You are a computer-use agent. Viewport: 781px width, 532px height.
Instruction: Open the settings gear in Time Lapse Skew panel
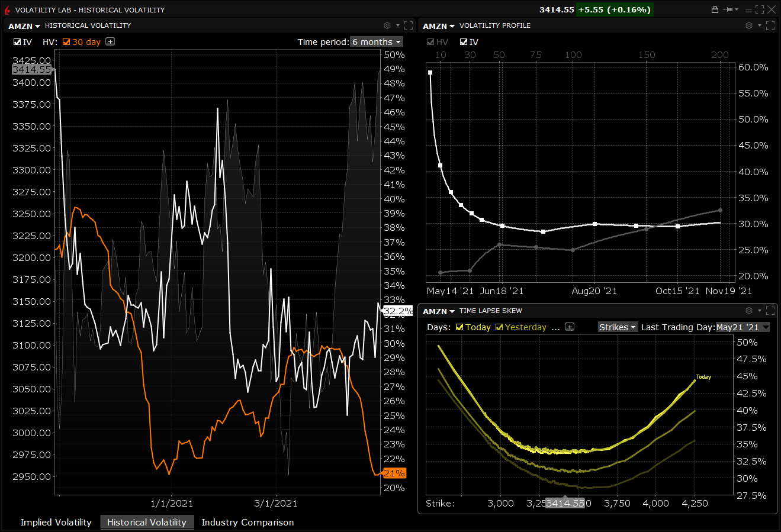[748, 310]
